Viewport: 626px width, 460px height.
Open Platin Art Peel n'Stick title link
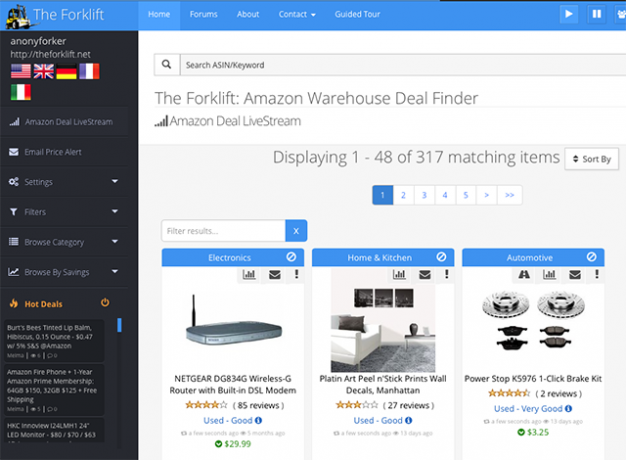click(383, 385)
